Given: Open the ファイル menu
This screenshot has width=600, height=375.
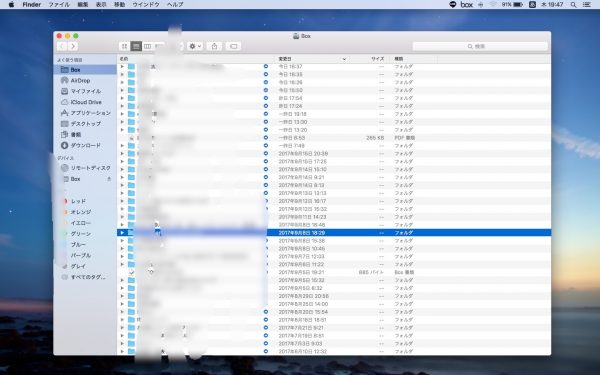Looking at the screenshot, I should pyautogui.click(x=59, y=5).
